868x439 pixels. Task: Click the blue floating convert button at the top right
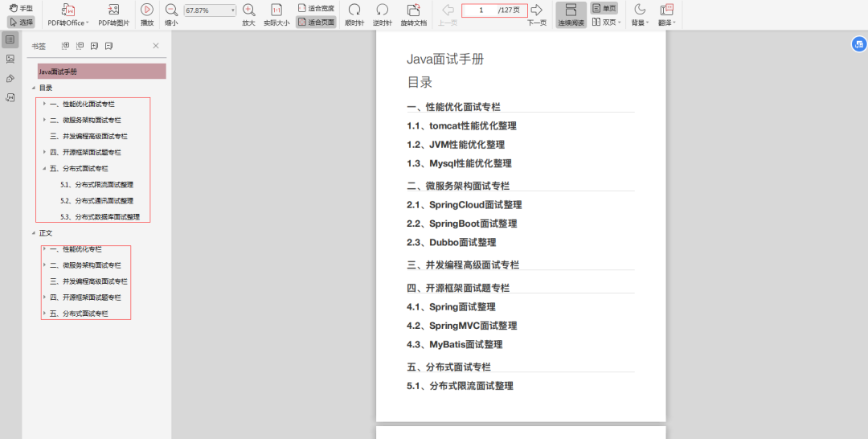859,44
